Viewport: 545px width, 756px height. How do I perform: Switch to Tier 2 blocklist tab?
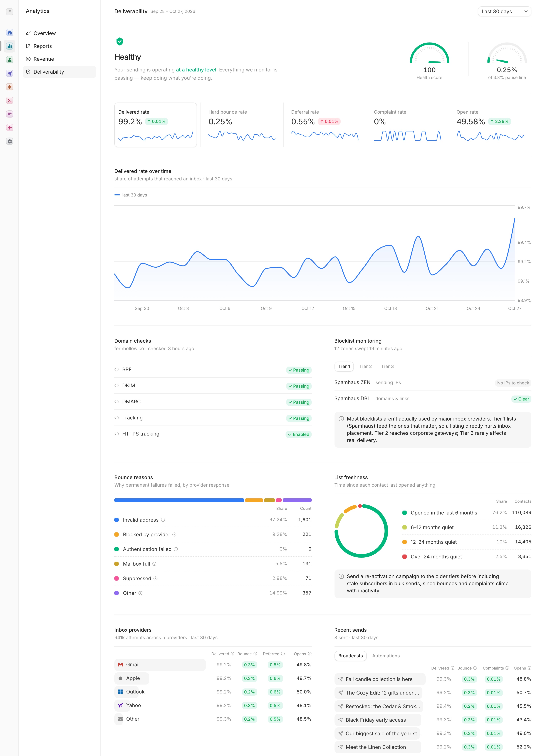(x=365, y=366)
